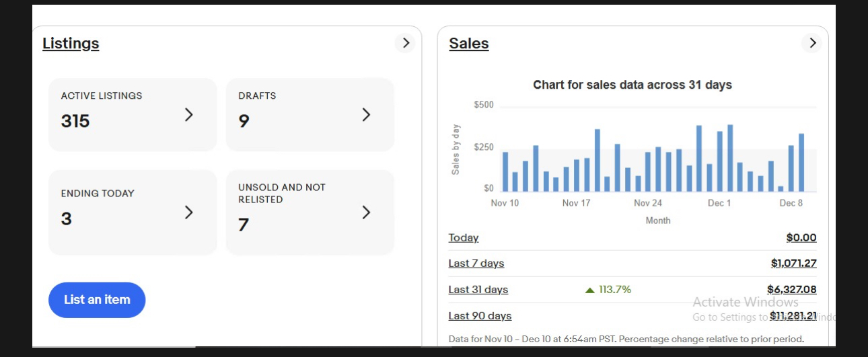The width and height of the screenshot is (868, 357).
Task: Click the first chart bar above Nov 10
Action: point(505,171)
